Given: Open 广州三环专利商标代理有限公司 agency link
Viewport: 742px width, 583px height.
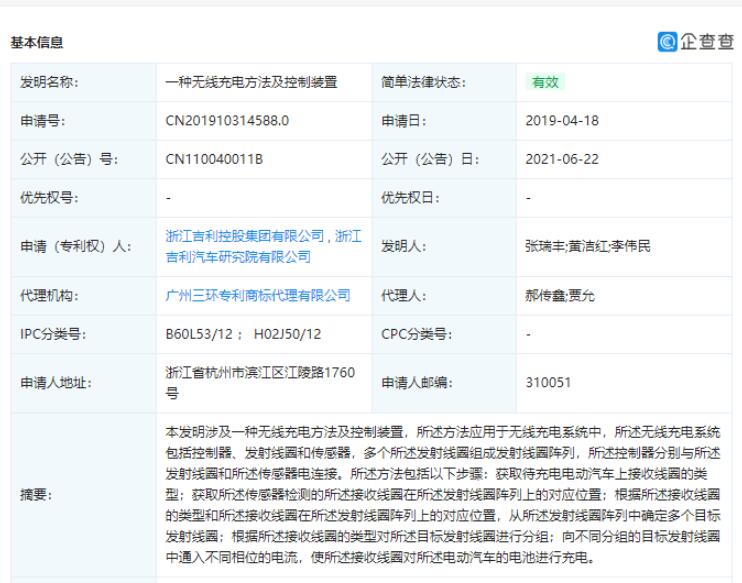Looking at the screenshot, I should [258, 295].
